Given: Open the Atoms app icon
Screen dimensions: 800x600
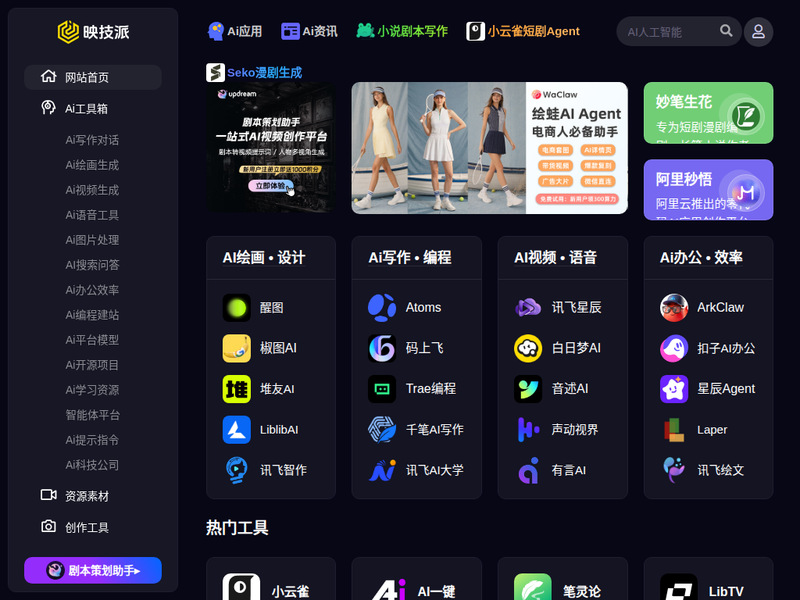Looking at the screenshot, I should click(x=382, y=308).
